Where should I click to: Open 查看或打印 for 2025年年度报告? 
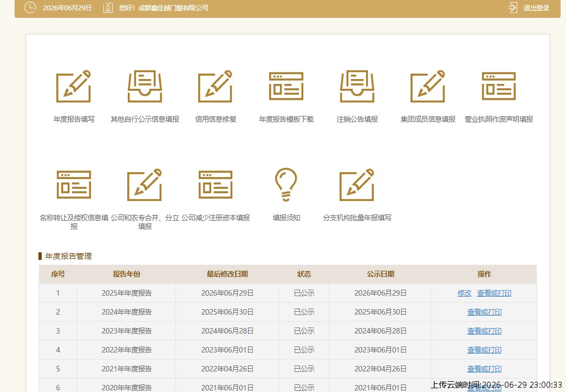click(x=494, y=293)
